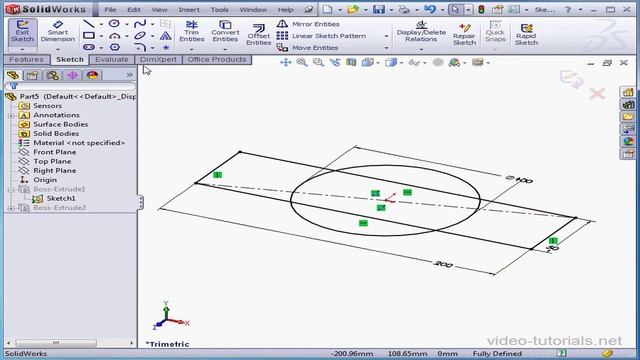
Task: Select the Arc sketch tool
Action: (x=114, y=36)
